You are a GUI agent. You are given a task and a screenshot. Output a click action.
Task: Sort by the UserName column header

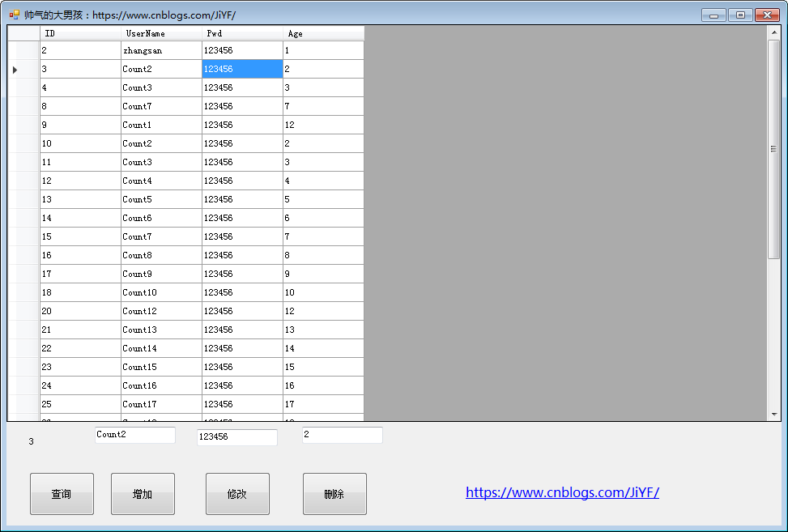point(161,34)
